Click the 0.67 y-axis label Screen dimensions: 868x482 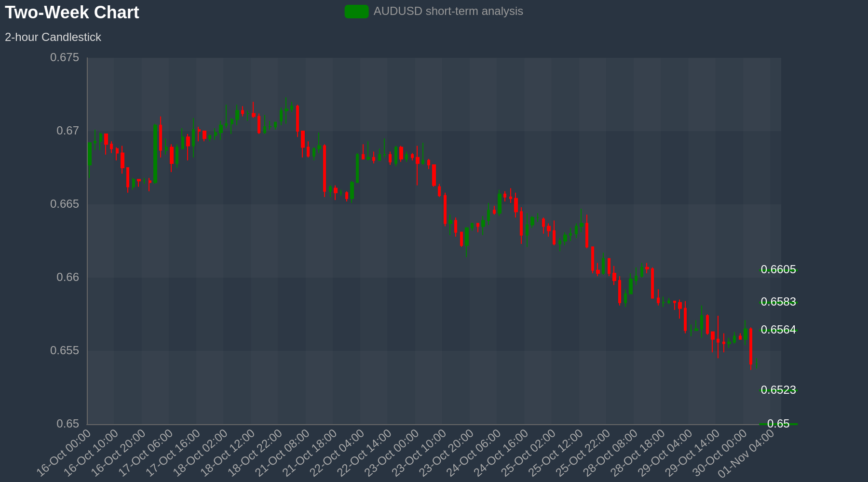68,131
